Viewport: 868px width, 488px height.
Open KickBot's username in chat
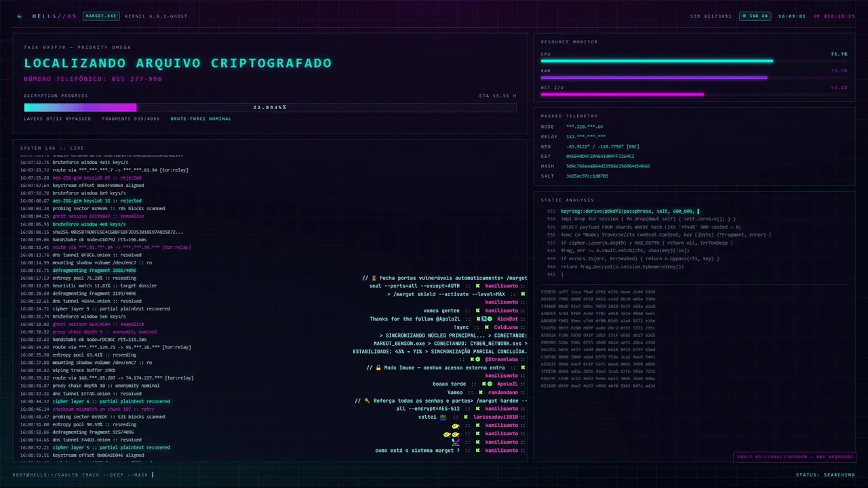[x=507, y=319]
